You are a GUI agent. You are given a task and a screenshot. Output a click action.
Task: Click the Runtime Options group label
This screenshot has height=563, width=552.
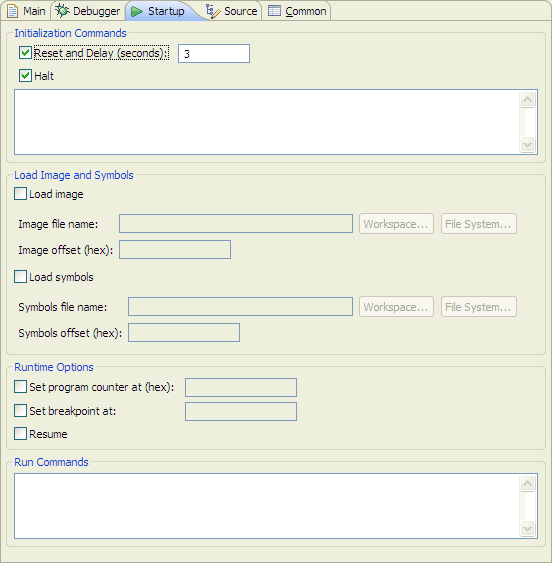[x=54, y=367]
